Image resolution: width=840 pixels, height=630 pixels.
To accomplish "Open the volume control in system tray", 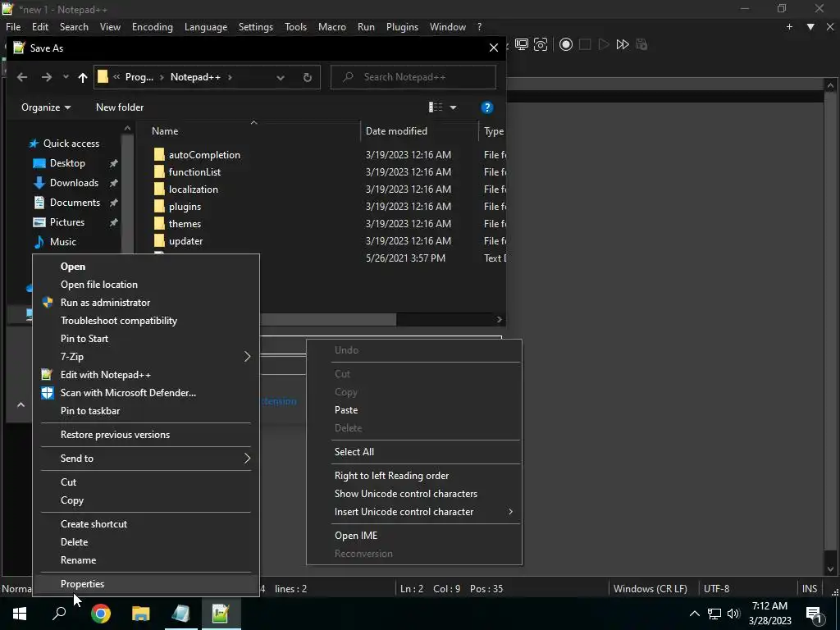I will [733, 614].
